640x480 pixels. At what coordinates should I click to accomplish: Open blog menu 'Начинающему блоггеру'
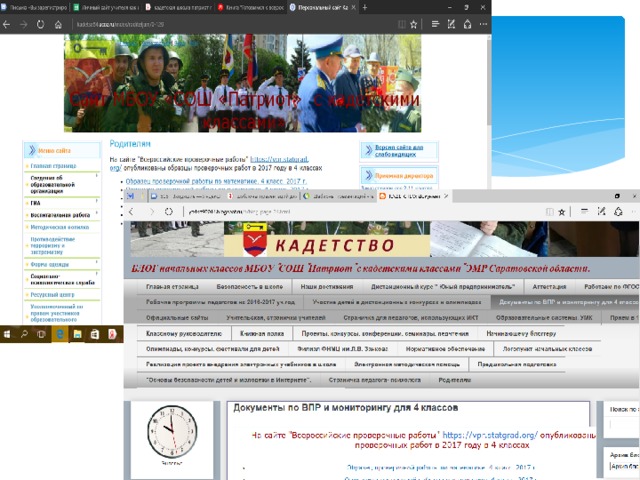pyautogui.click(x=521, y=333)
